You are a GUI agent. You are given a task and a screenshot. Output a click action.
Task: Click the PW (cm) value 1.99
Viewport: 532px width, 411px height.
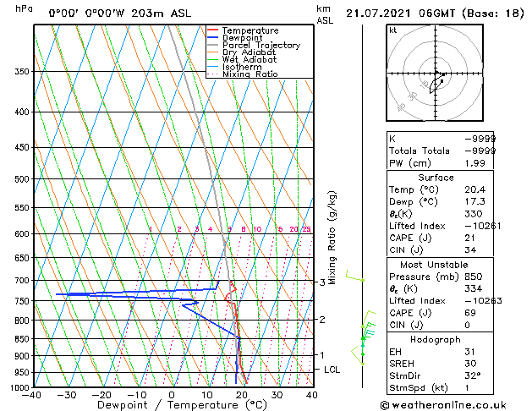coord(474,163)
